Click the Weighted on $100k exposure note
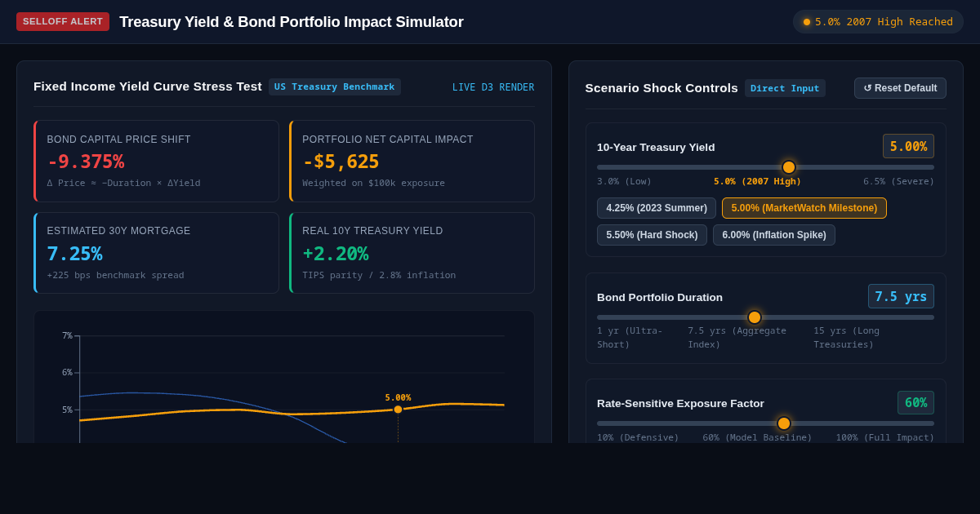The height and width of the screenshot is (514, 980). [x=373, y=183]
